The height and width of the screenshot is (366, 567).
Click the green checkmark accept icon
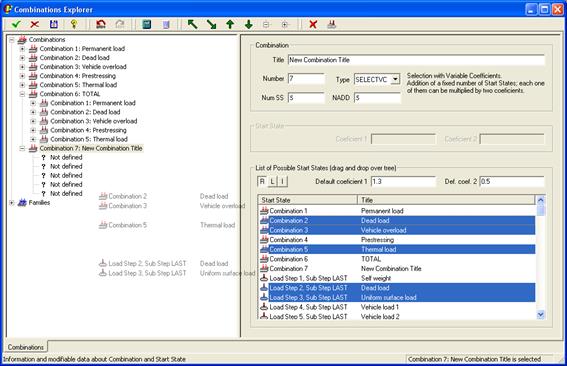16,25
